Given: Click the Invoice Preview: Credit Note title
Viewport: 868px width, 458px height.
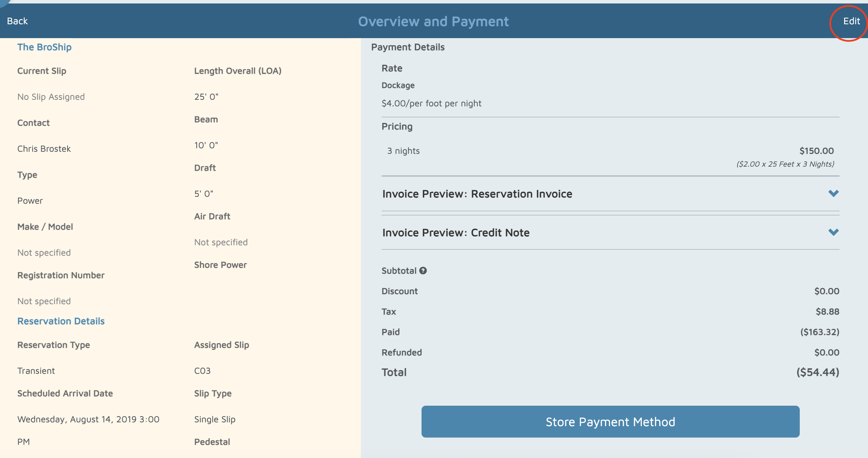Looking at the screenshot, I should [455, 233].
